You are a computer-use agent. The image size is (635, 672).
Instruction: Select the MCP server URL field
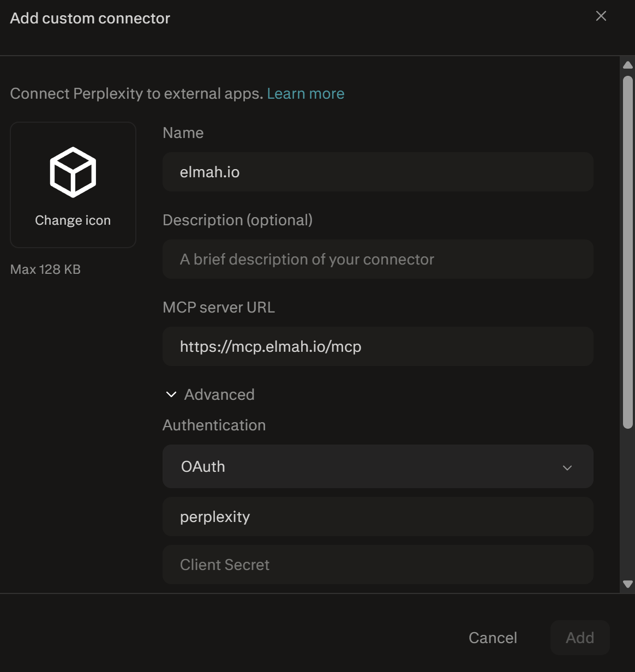tap(378, 346)
